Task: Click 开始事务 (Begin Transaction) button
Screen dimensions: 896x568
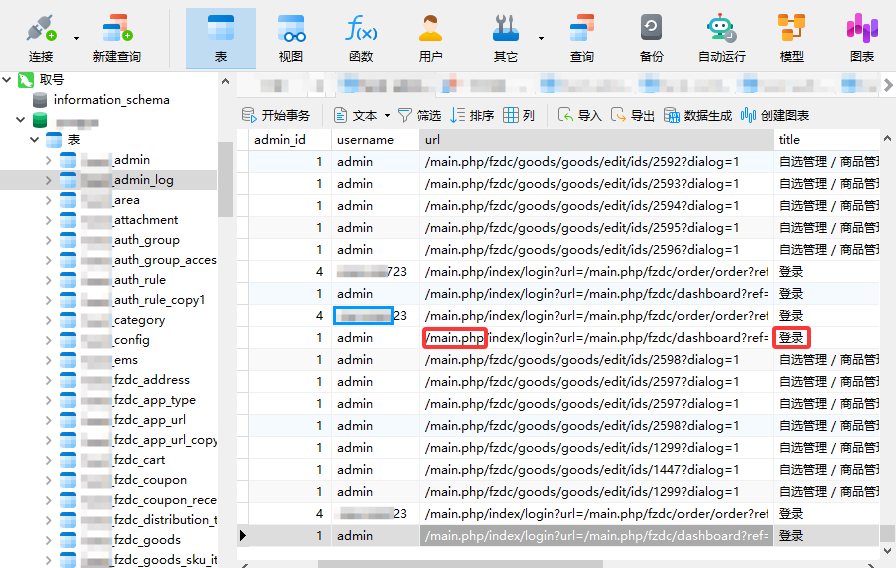Action: [x=277, y=116]
